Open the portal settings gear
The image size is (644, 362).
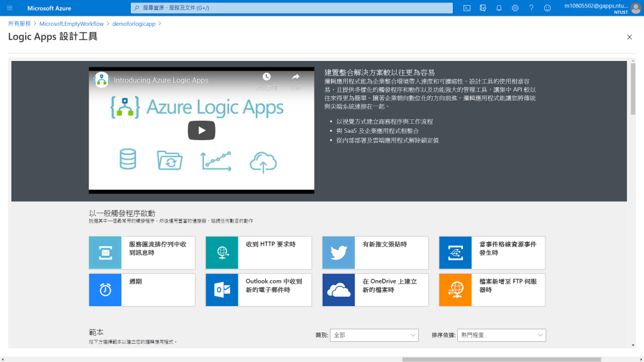pyautogui.click(x=515, y=8)
